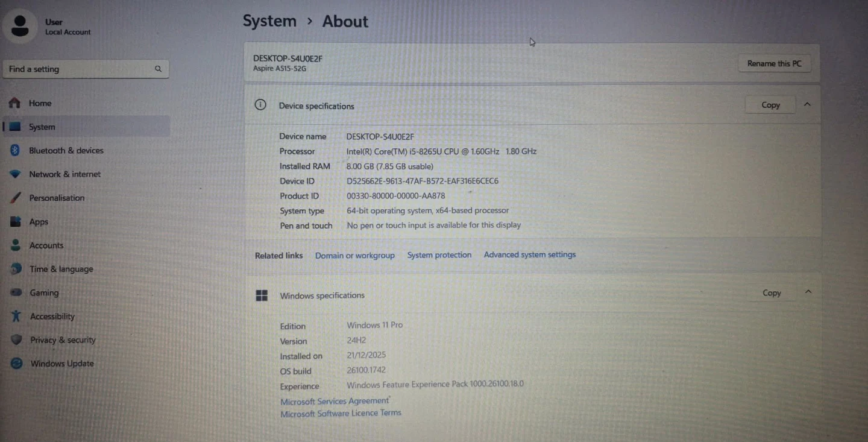The image size is (868, 442).
Task: Click the System monitor icon
Action: (x=16, y=127)
